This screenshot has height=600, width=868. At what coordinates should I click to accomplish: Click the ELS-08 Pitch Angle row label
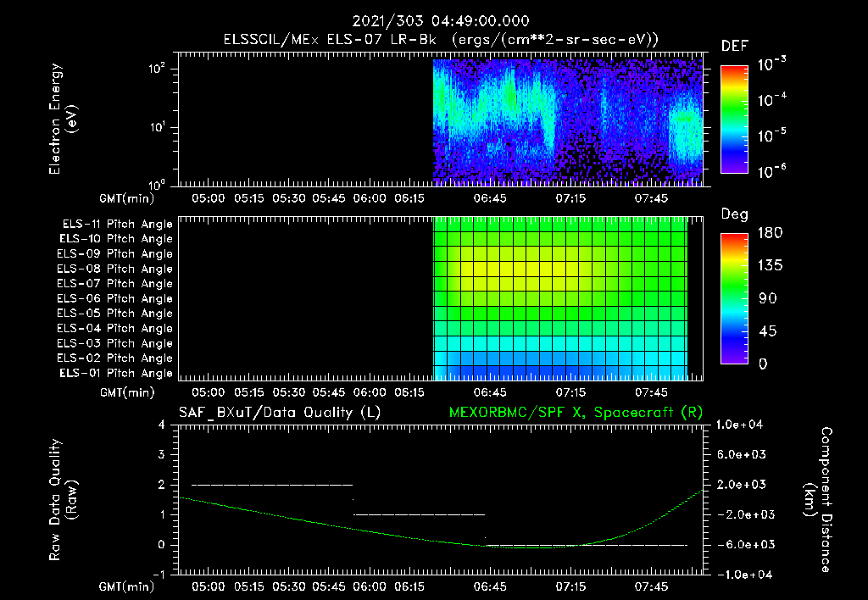114,269
